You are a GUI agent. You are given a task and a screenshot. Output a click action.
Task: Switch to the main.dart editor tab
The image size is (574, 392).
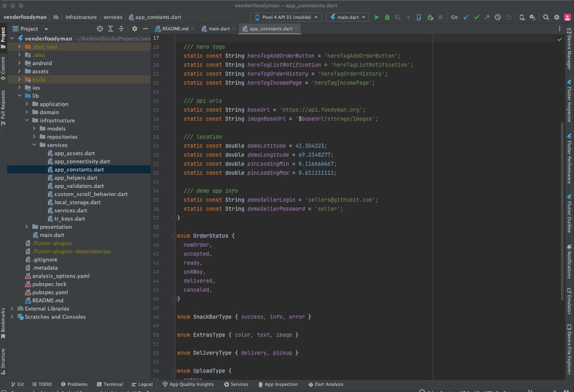click(x=219, y=29)
